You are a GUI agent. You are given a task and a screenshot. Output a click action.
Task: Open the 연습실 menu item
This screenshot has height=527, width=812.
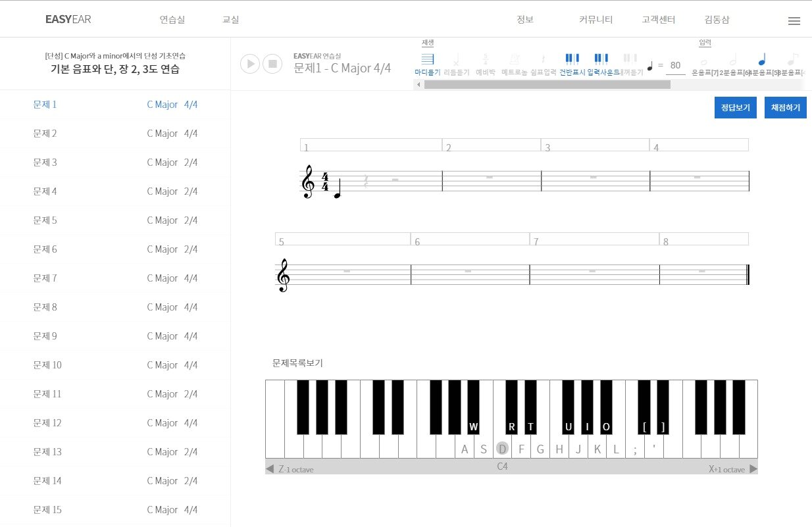(172, 20)
